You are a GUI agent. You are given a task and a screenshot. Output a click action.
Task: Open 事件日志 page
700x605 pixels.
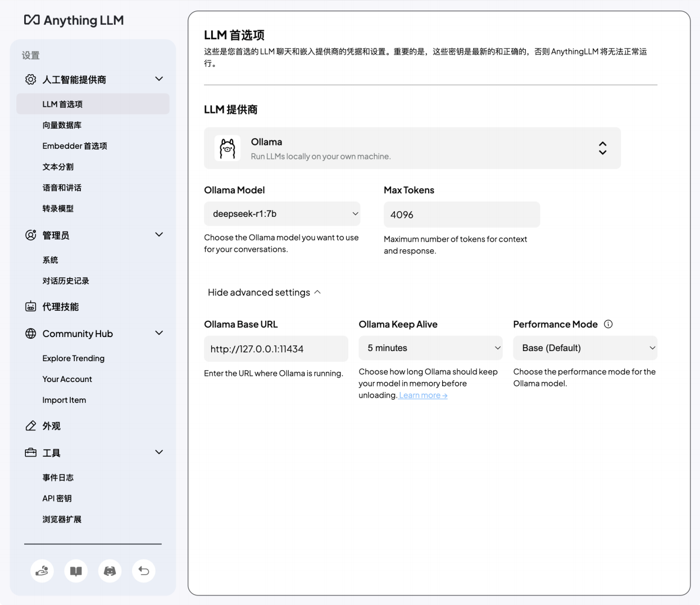(x=58, y=477)
